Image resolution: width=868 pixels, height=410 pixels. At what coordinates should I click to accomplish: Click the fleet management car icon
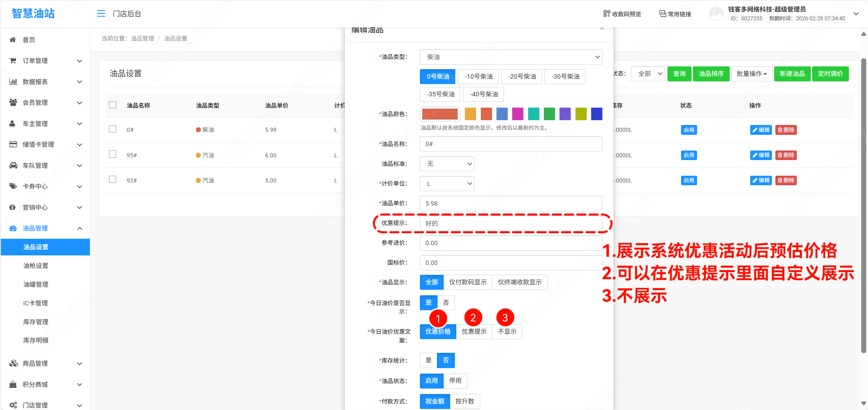[x=13, y=165]
